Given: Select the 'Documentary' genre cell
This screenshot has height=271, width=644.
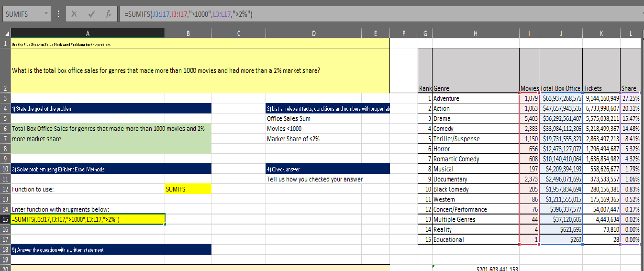Looking at the screenshot, I should [476, 179].
